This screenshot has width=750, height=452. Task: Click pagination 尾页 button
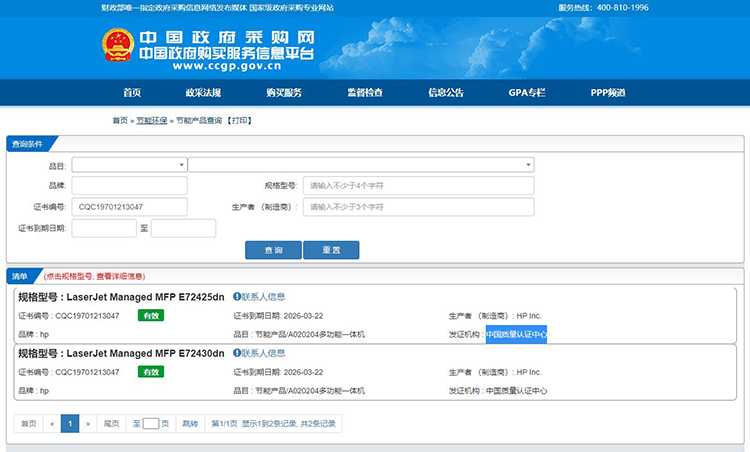click(x=111, y=423)
